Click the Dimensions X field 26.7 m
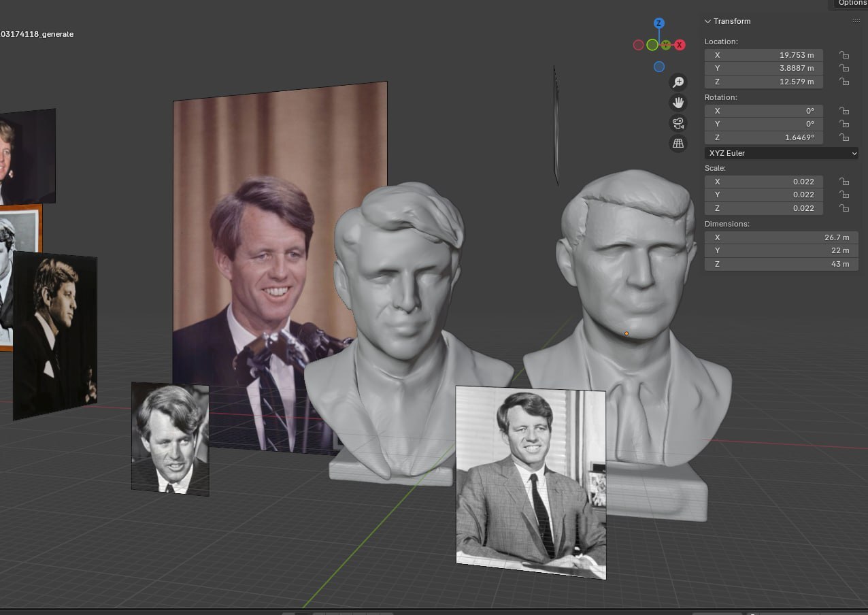 coord(781,237)
